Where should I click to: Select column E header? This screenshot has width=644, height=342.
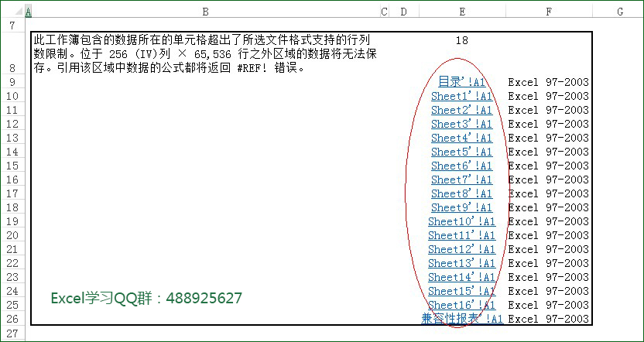[x=462, y=12]
